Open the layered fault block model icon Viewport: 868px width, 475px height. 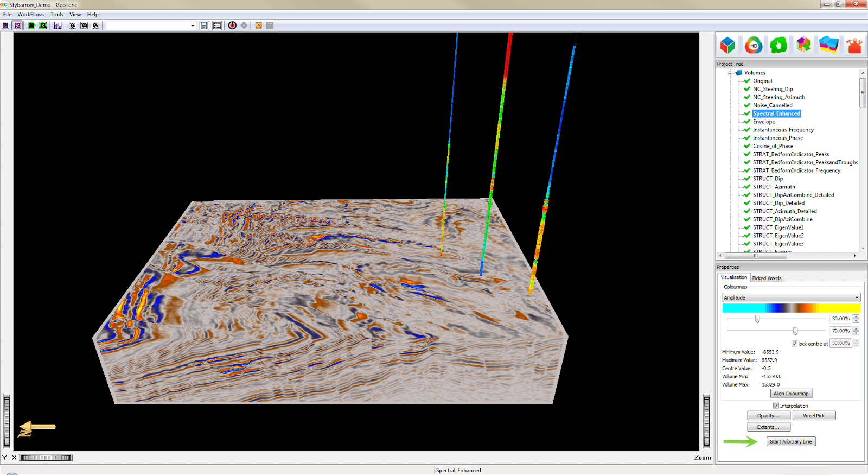[829, 46]
